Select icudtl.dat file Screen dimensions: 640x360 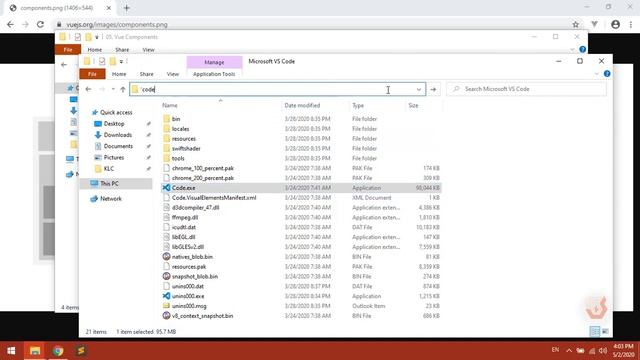point(183,227)
